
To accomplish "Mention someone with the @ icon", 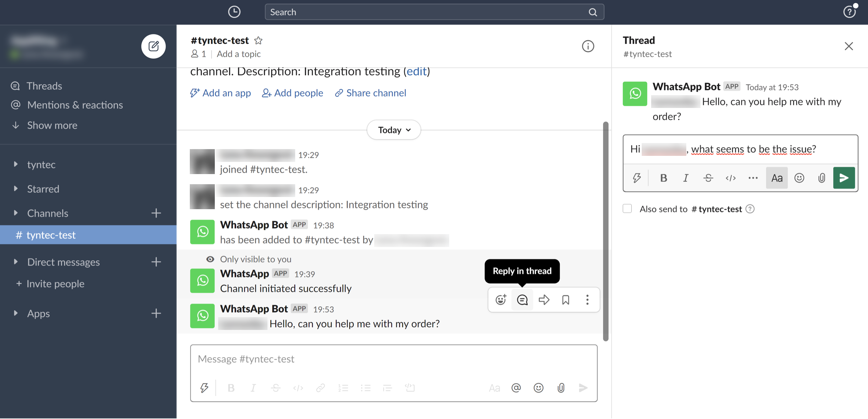I will 516,388.
